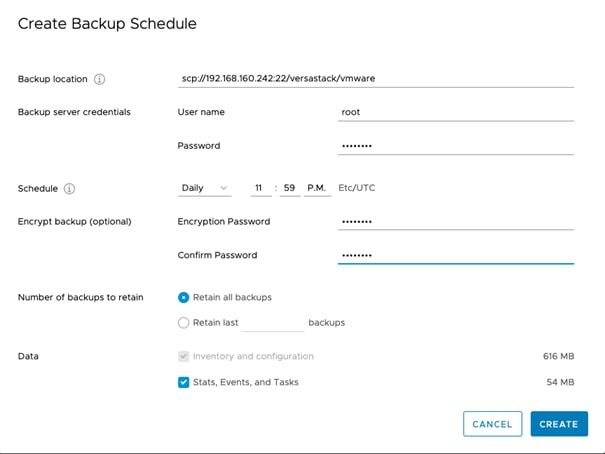
Task: Click the Confirm Password field
Action: click(456, 255)
